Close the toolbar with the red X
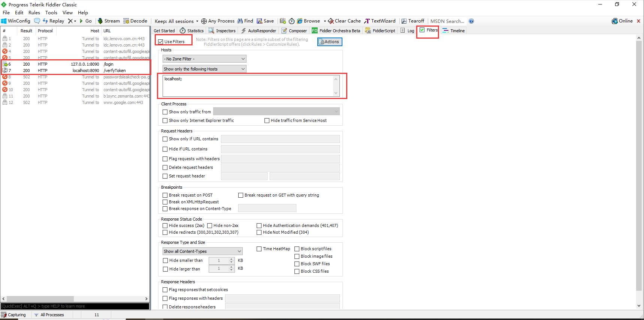 [x=638, y=21]
